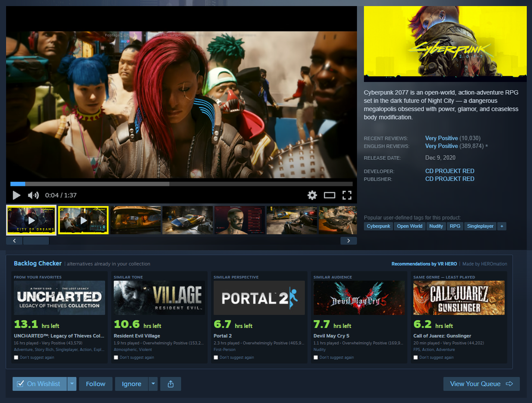The width and height of the screenshot is (532, 403).
Task: Open video settings gear
Action: 312,195
